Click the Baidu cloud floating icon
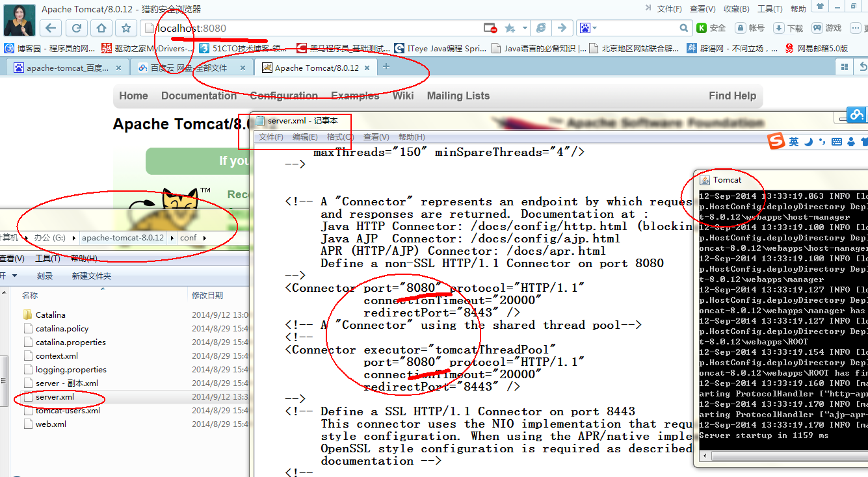 (x=857, y=114)
